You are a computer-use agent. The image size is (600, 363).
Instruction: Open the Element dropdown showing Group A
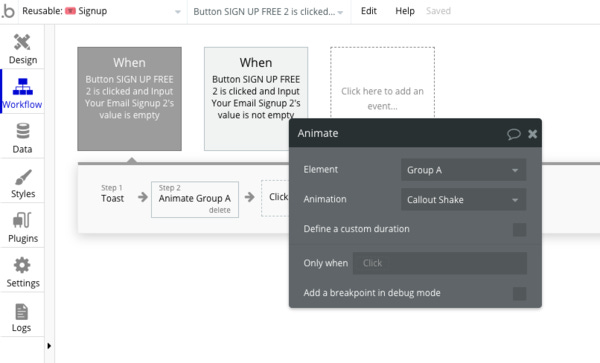463,170
